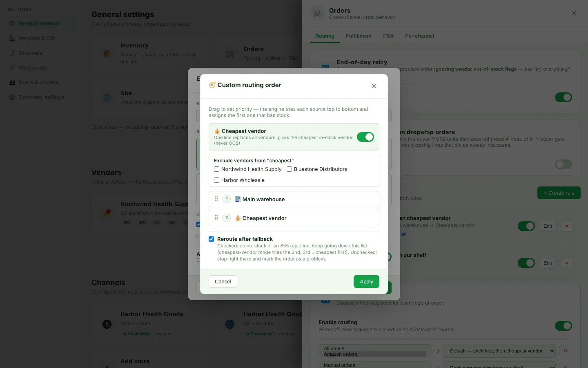588x368 pixels.
Task: Switch to the FBA tab
Action: [x=388, y=36]
